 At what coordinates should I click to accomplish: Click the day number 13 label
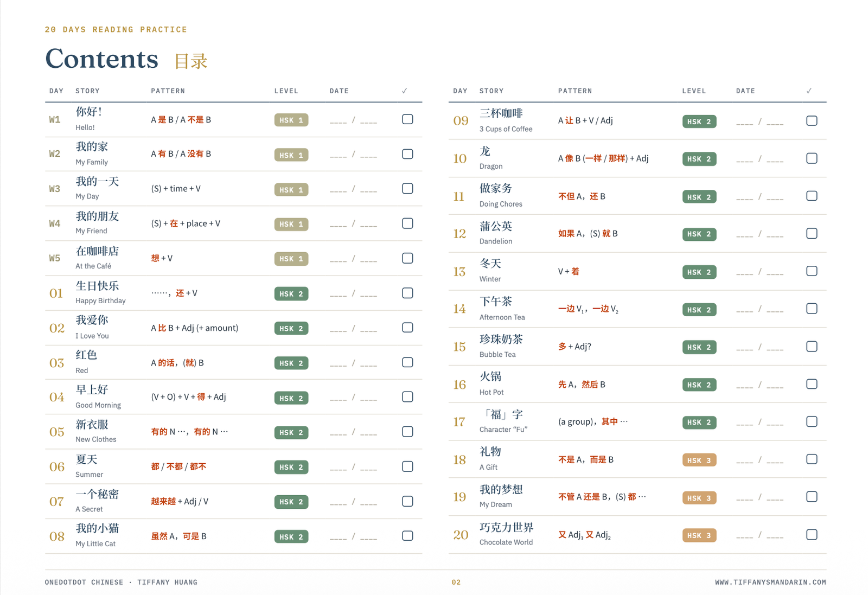(459, 271)
